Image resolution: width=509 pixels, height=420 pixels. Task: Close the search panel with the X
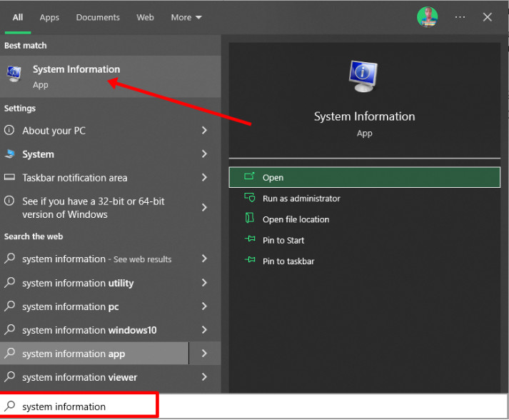coord(487,17)
